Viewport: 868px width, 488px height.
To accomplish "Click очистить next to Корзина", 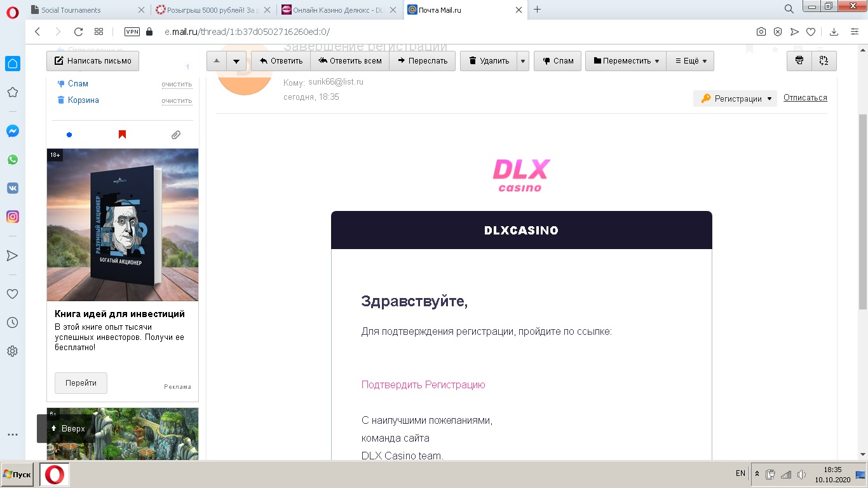I will (x=177, y=100).
